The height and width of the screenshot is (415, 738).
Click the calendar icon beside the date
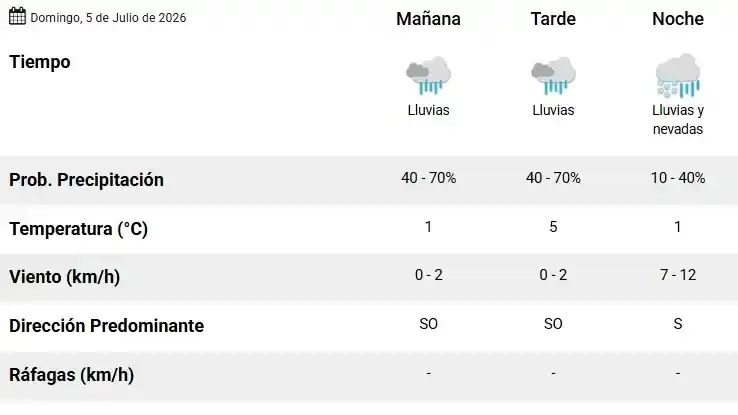(17, 16)
